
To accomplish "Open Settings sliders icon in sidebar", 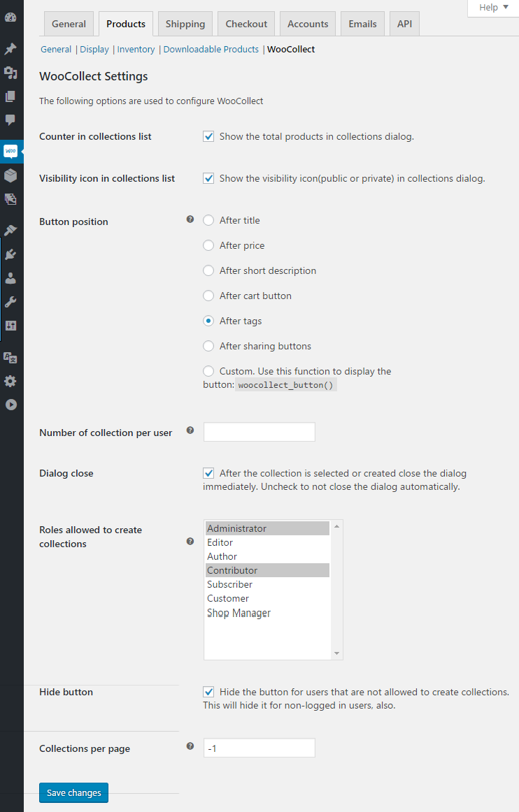I will [x=10, y=326].
